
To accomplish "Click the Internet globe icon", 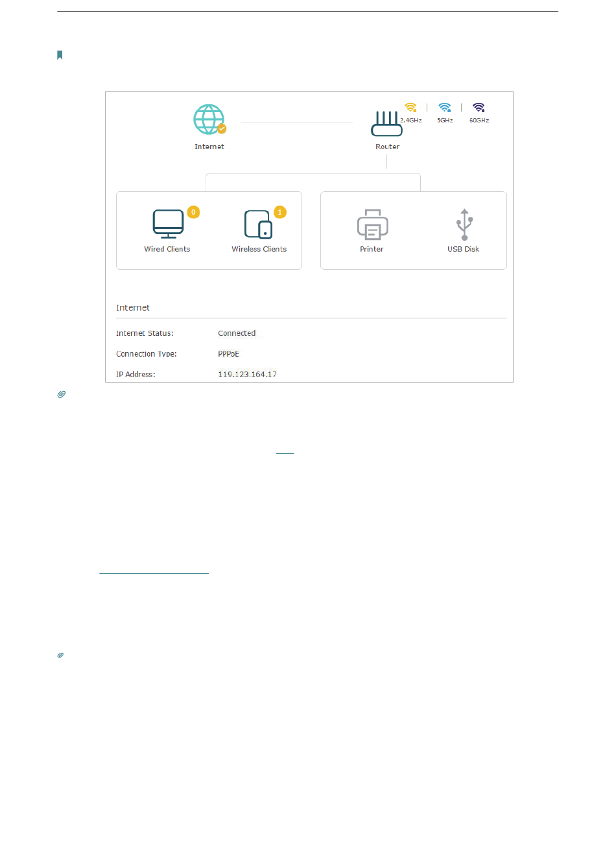I will [208, 119].
